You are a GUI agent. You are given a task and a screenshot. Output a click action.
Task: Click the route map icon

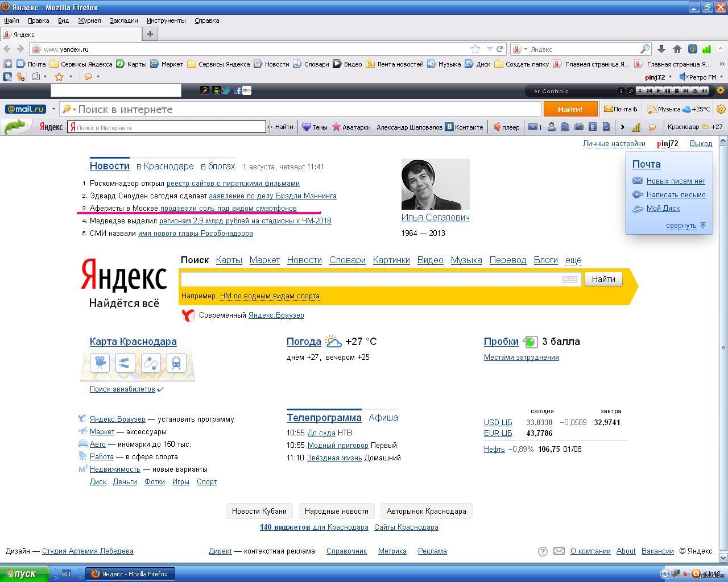click(x=151, y=363)
